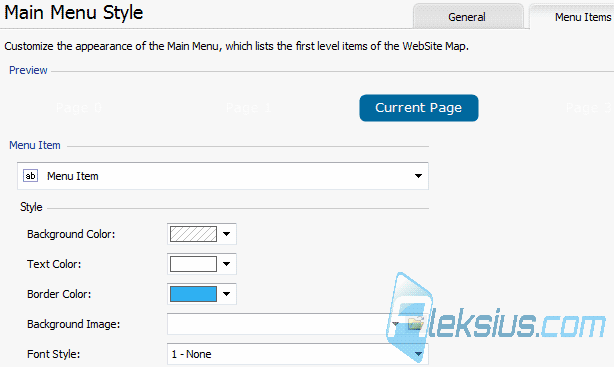
Task: Click the hatched Background Color swatch
Action: tap(193, 234)
